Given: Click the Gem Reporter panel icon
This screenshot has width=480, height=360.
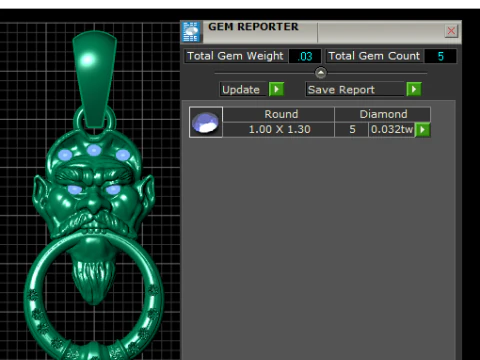Looking at the screenshot, I should point(191,32).
